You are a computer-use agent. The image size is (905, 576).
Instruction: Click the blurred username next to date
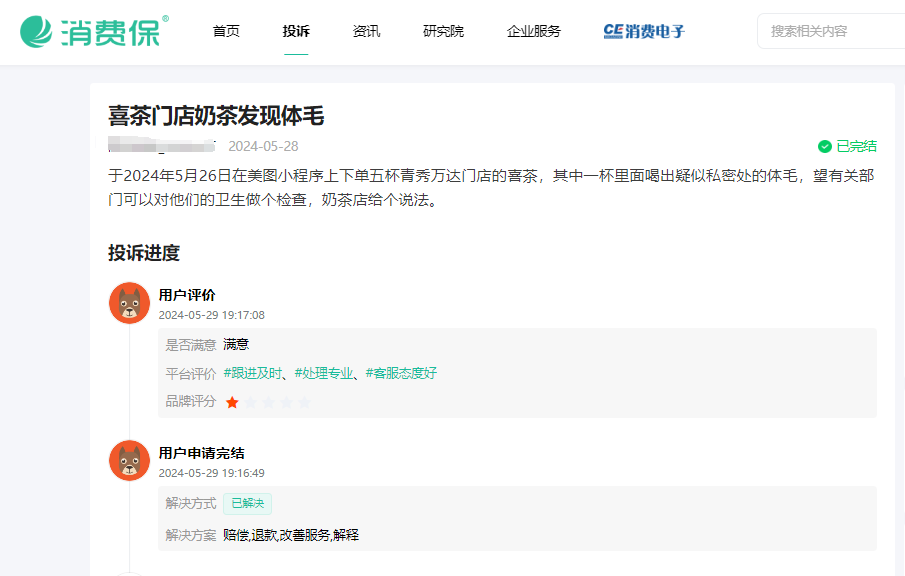point(162,145)
